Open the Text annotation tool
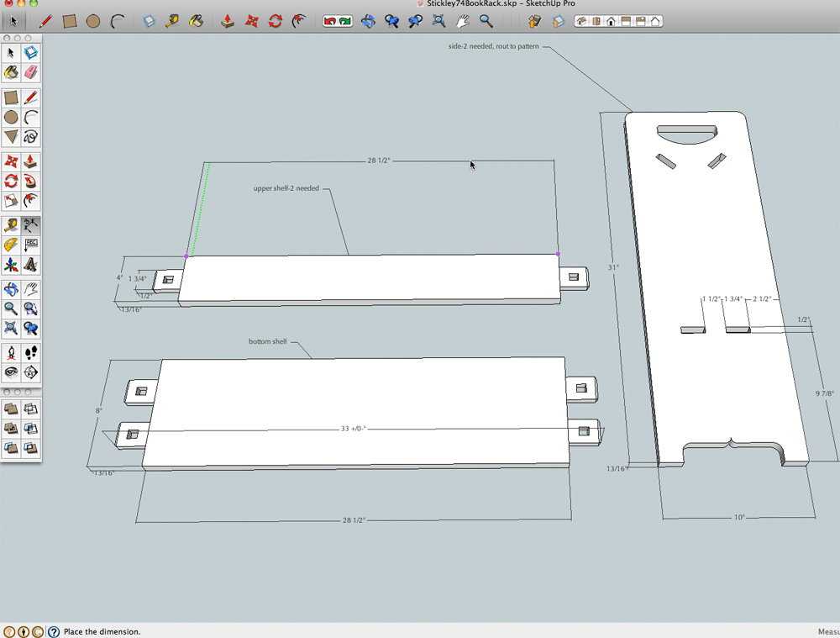 tap(30, 244)
